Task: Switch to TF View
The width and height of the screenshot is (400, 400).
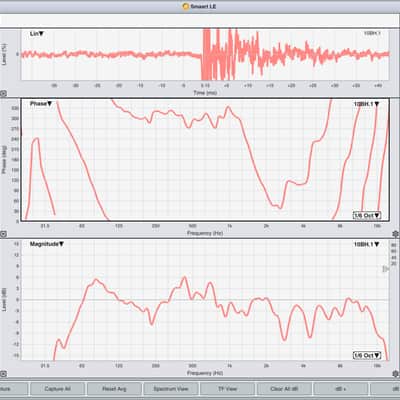Action: click(227, 389)
